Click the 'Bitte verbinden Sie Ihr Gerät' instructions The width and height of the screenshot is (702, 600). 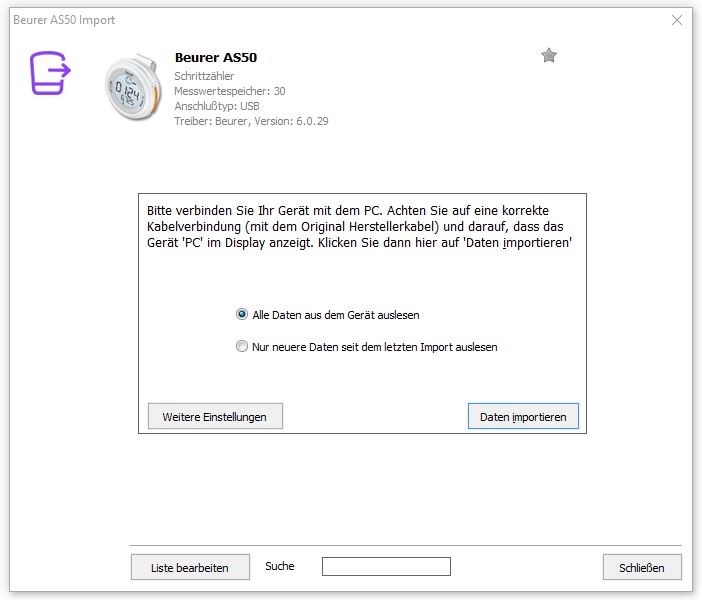(x=360, y=227)
